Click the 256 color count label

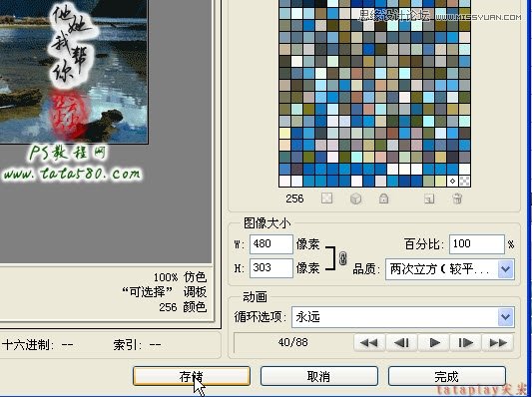click(294, 198)
